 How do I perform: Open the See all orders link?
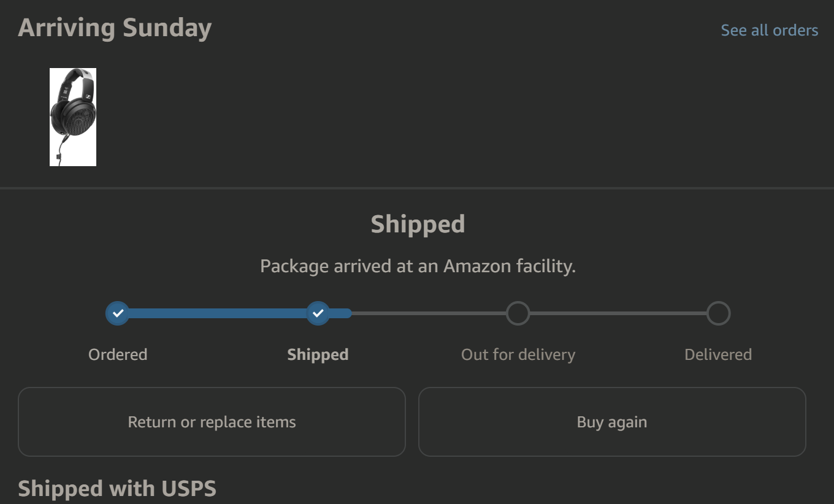(769, 30)
